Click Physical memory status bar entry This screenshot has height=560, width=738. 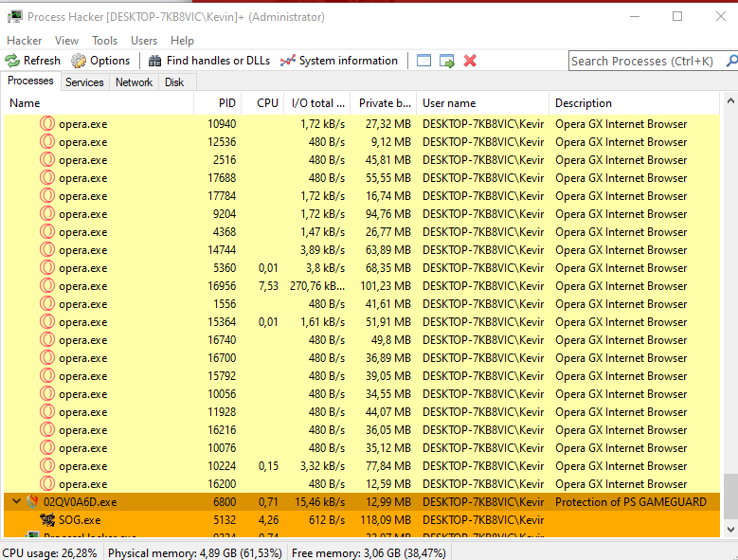[195, 552]
